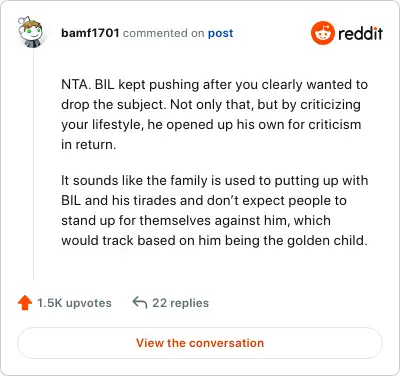Click the bamf1701 Snoo avatar
Viewport: 400px width, 376px height.
coord(31,32)
